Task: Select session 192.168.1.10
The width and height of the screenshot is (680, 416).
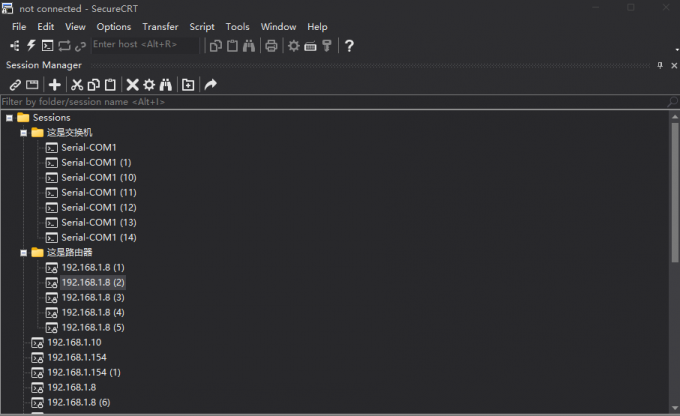Action: point(74,342)
